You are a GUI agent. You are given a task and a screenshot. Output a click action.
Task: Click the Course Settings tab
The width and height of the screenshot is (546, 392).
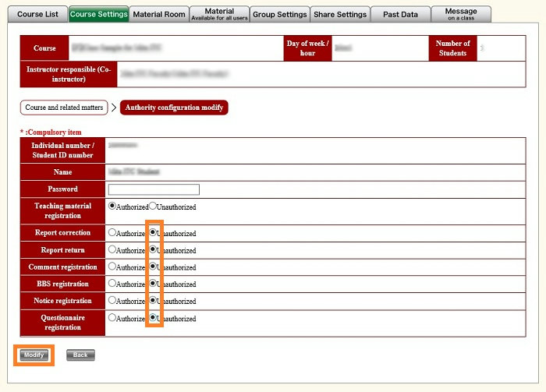[98, 14]
